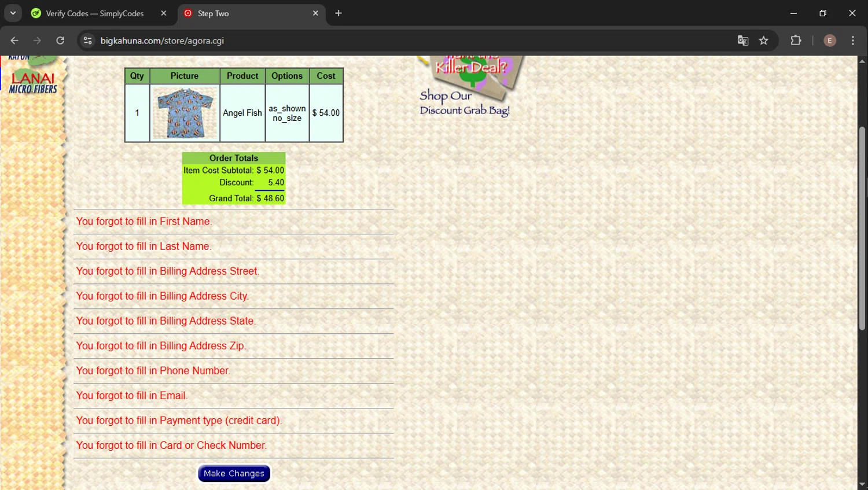Click the Angel Fish shirt thumbnail
868x490 pixels.
pos(185,113)
